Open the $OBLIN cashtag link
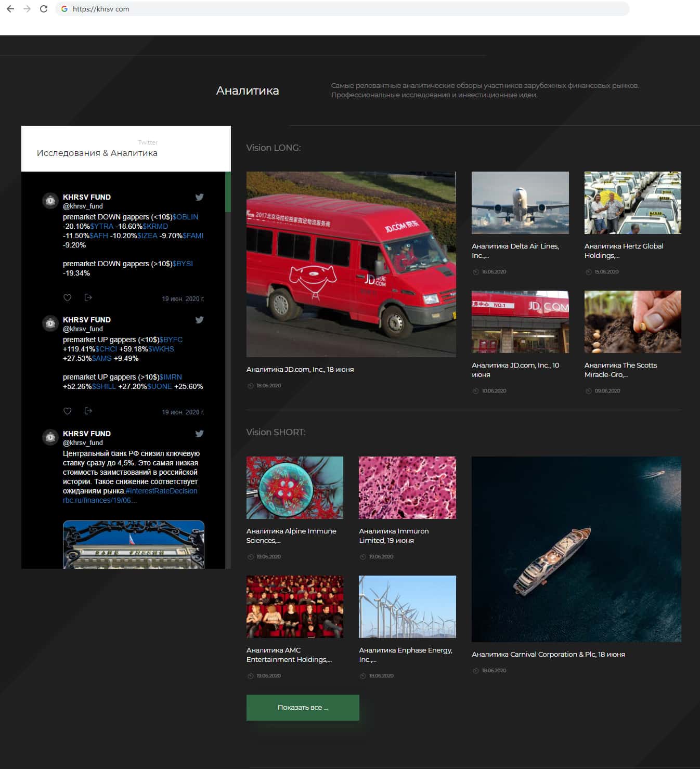 [185, 217]
